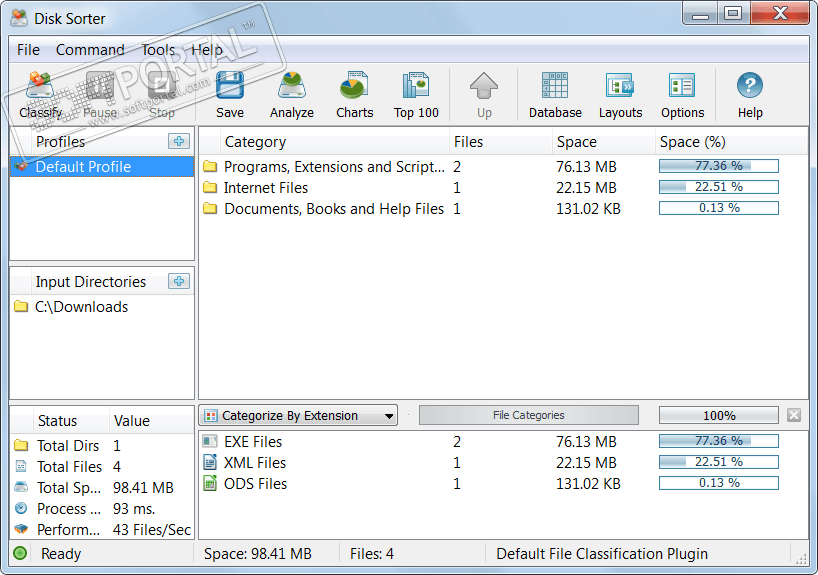Click the Programs, Extensions and Scripts folder icon
Image resolution: width=818 pixels, height=575 pixels.
tap(210, 166)
